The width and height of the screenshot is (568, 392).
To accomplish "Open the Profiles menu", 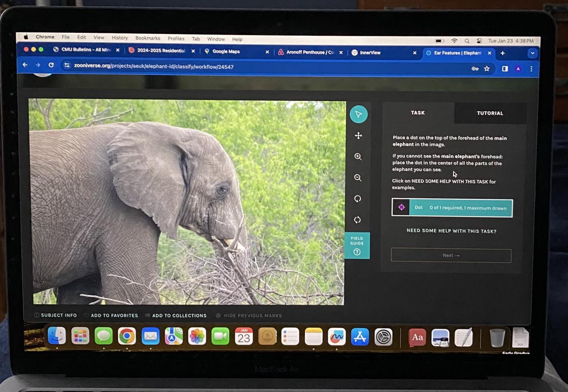I will (x=176, y=39).
